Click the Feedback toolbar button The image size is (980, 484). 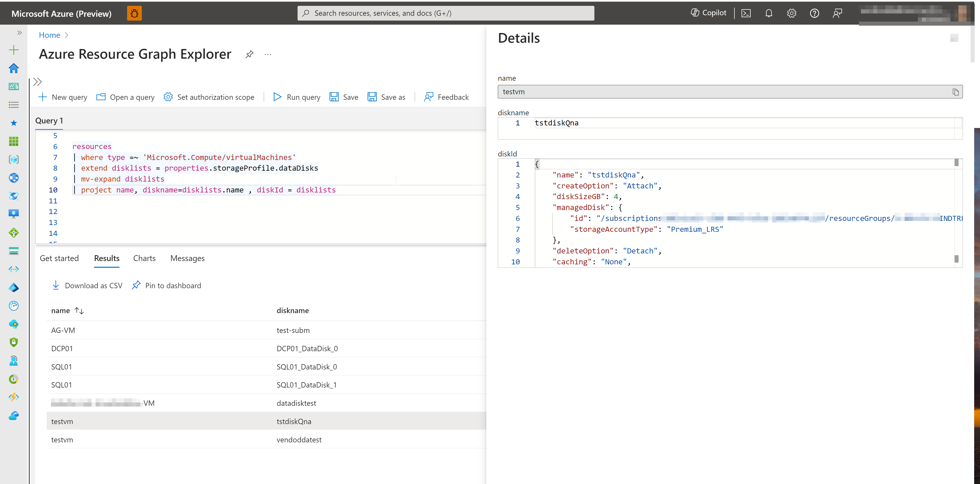tap(447, 97)
